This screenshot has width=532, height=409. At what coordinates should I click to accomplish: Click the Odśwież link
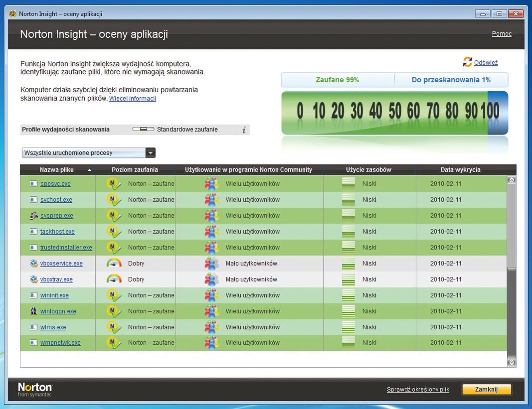pos(486,62)
